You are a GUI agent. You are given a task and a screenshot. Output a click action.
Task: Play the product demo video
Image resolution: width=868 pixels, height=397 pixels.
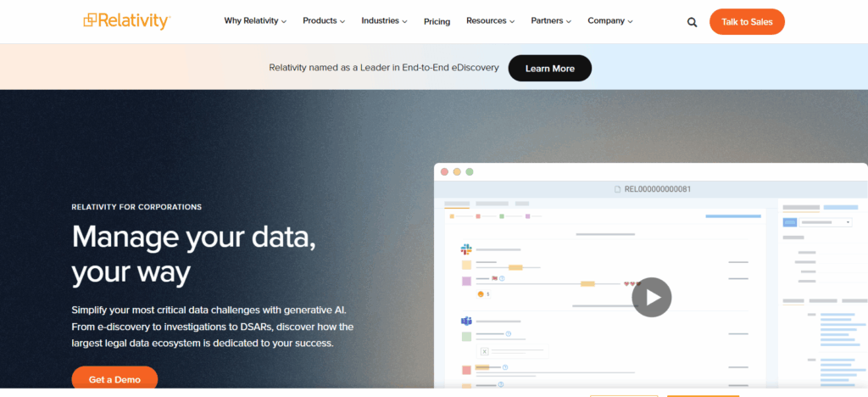[651, 297]
